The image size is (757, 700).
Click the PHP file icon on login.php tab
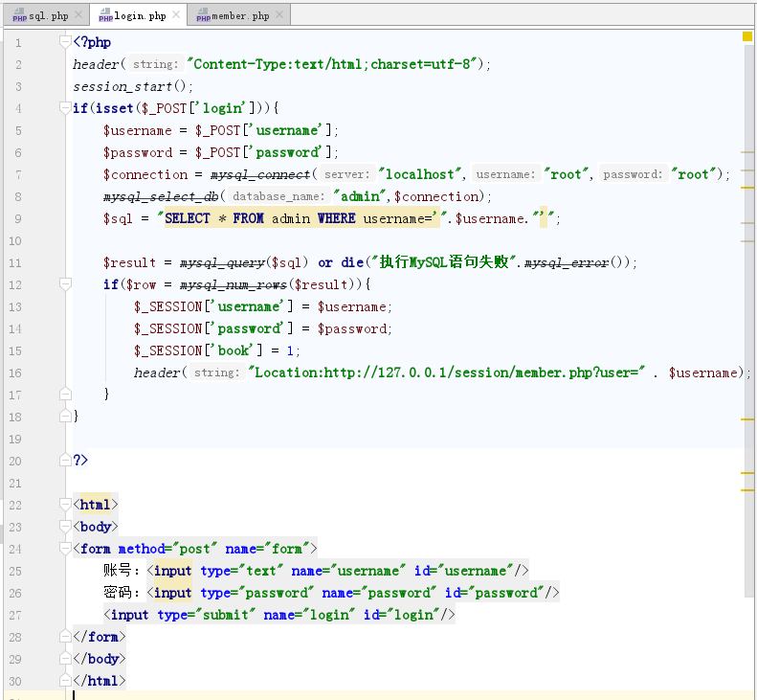pos(105,15)
